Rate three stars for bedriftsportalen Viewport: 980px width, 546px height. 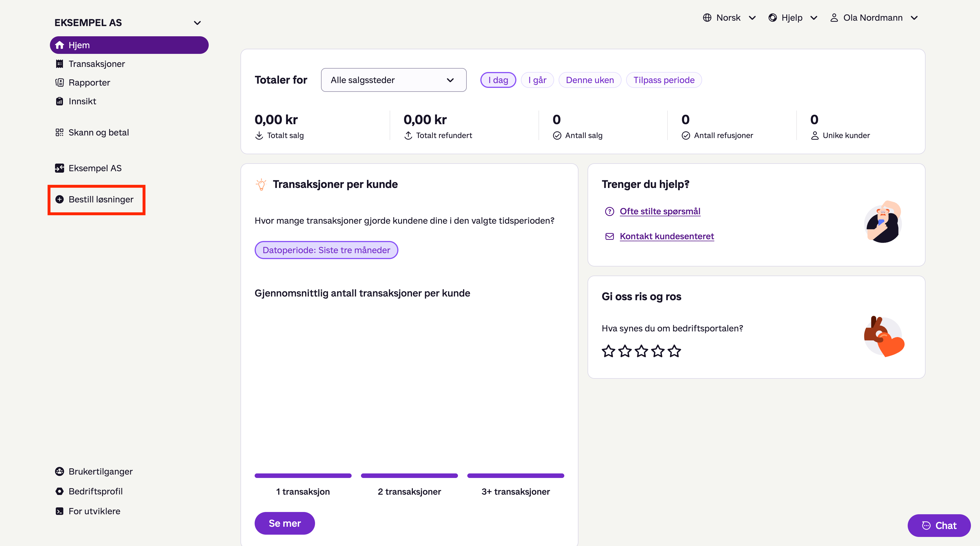point(641,351)
